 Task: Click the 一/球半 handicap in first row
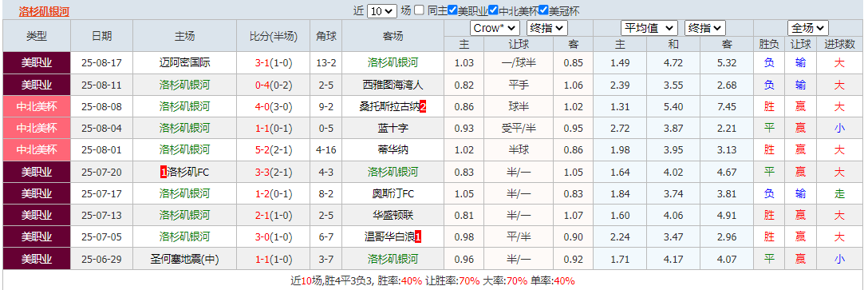click(x=519, y=62)
